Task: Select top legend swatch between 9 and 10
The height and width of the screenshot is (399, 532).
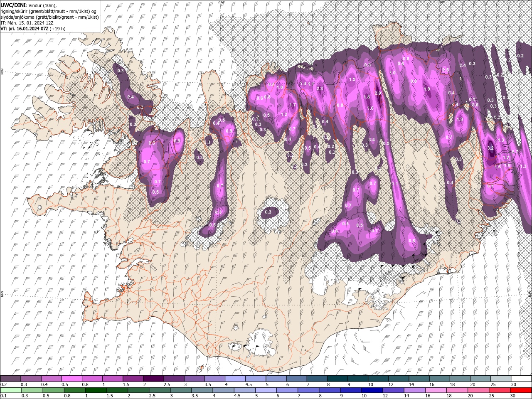Action: tap(358, 379)
